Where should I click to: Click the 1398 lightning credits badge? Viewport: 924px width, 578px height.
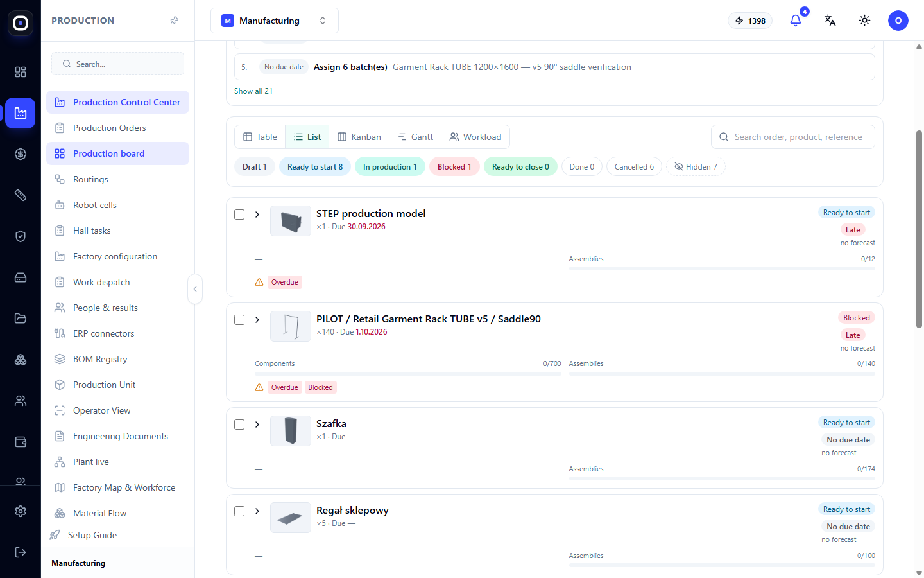(750, 21)
